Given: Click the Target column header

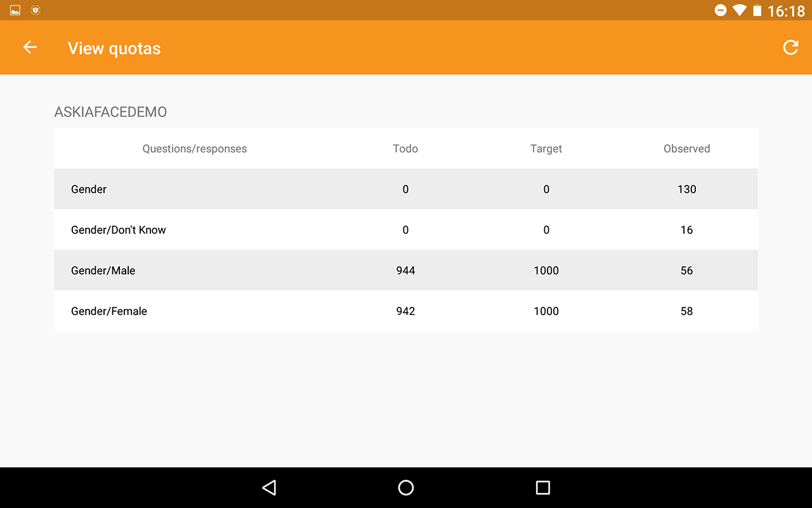Looking at the screenshot, I should (x=546, y=149).
